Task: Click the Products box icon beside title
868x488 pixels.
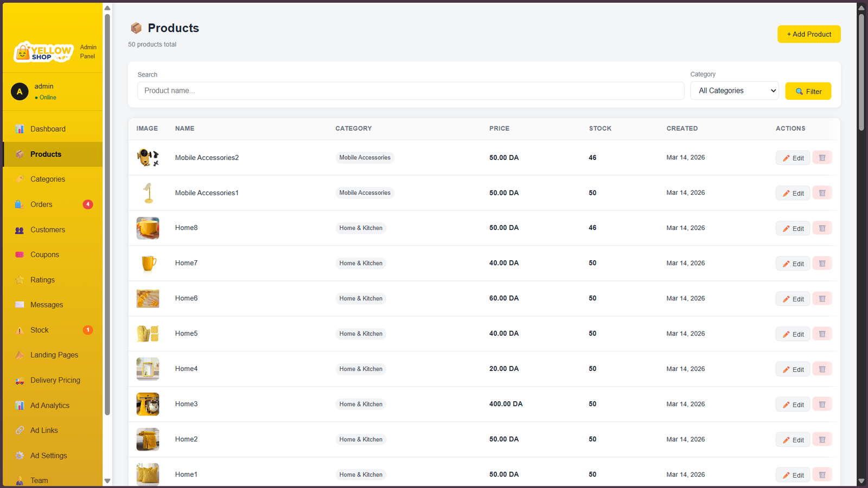Action: (136, 28)
